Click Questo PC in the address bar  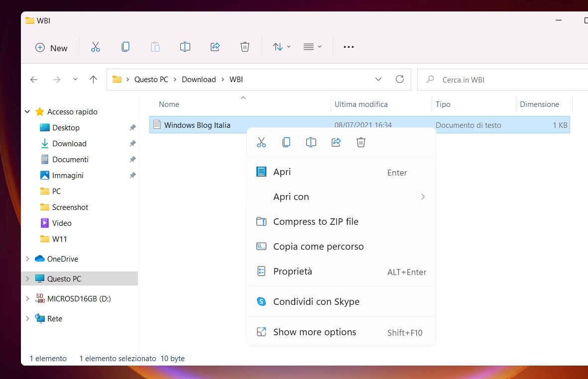click(151, 80)
